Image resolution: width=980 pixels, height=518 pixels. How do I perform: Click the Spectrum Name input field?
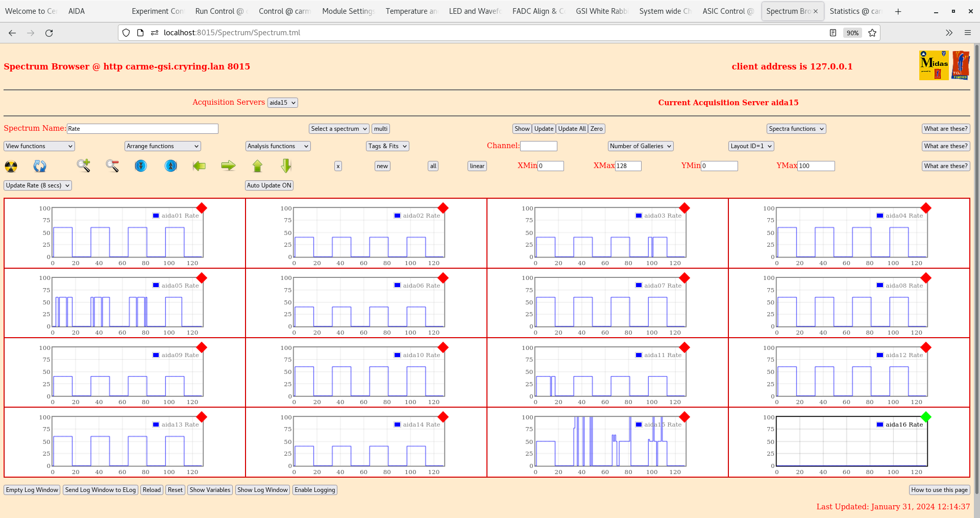click(x=142, y=129)
